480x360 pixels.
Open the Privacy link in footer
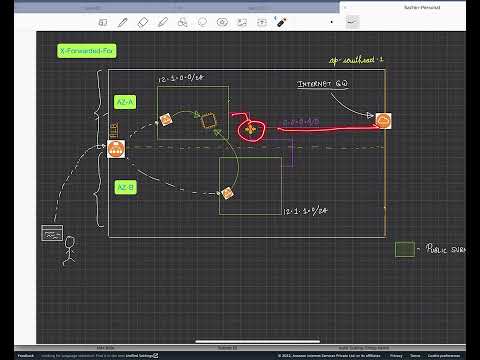[396, 356]
